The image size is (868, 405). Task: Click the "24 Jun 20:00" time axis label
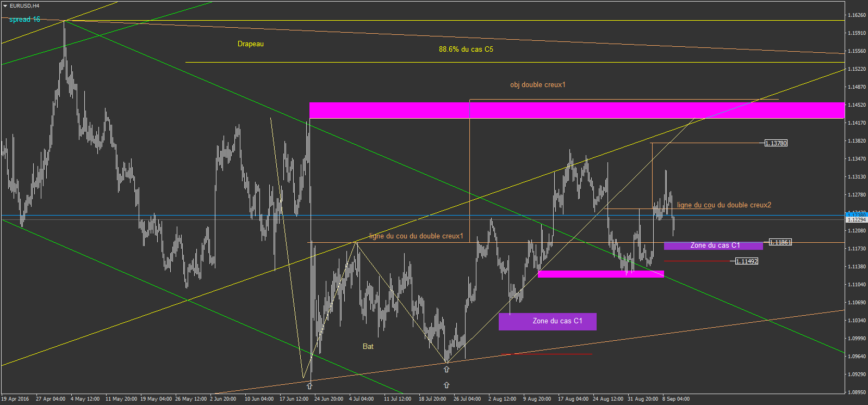pos(329,399)
